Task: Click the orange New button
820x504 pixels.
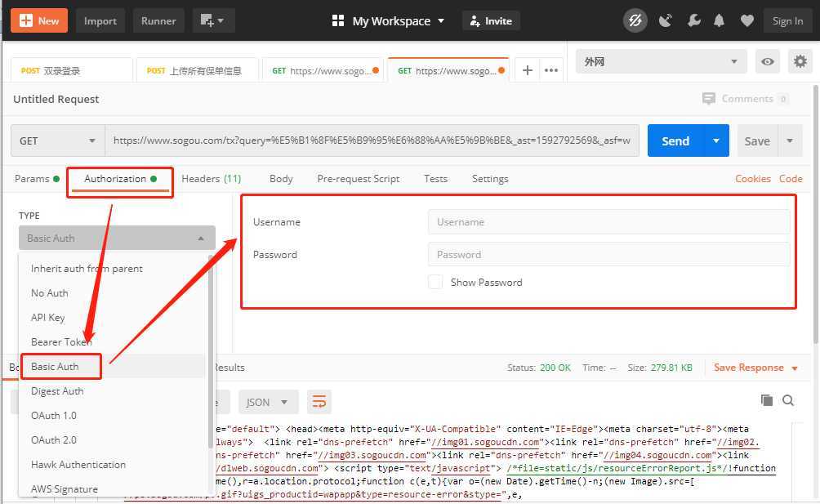Action: 39,21
